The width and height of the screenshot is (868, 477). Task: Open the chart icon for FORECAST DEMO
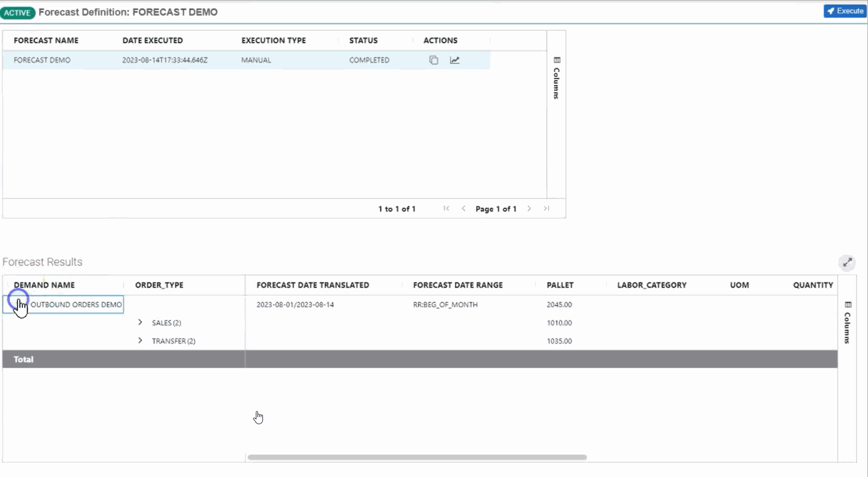click(455, 60)
